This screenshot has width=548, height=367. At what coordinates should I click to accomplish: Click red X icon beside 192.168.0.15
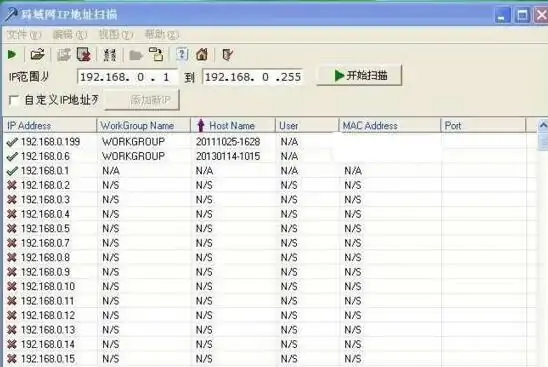[x=12, y=359]
